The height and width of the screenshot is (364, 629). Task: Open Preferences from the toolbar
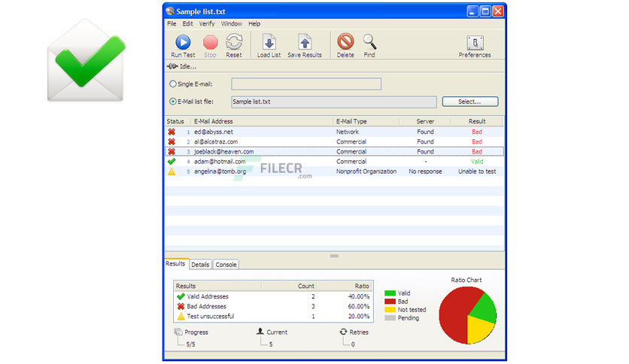[x=475, y=43]
